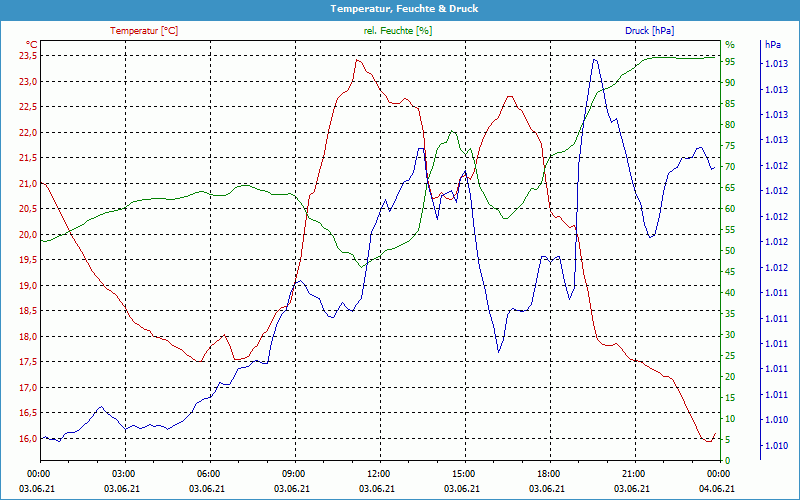Click the 15 humidity axis tick
Image resolution: width=800 pixels, height=500 pixels.
pyautogui.click(x=730, y=398)
